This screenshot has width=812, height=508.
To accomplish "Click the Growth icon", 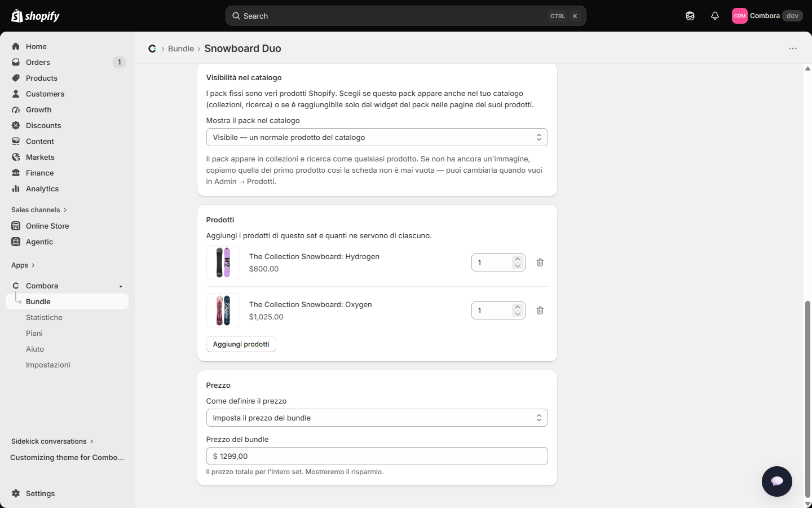I will [x=16, y=110].
